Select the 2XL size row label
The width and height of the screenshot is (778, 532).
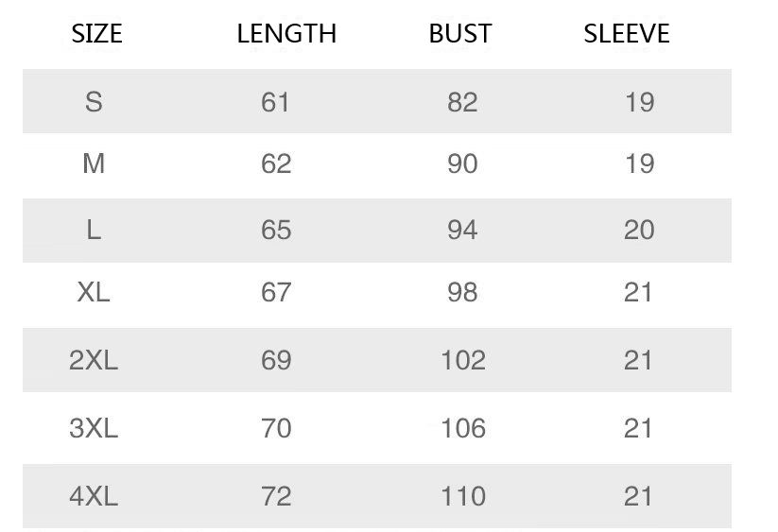click(x=94, y=359)
